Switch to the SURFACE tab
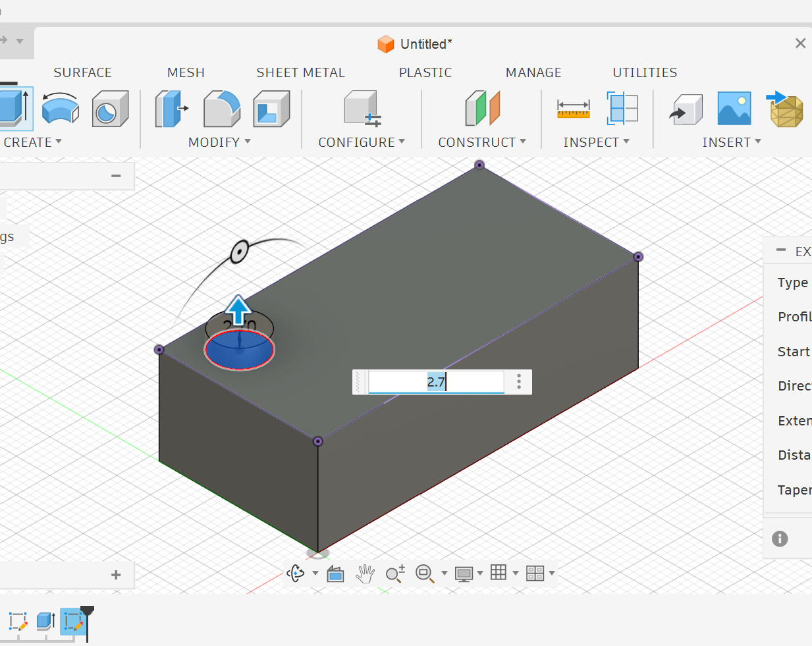 coord(82,72)
